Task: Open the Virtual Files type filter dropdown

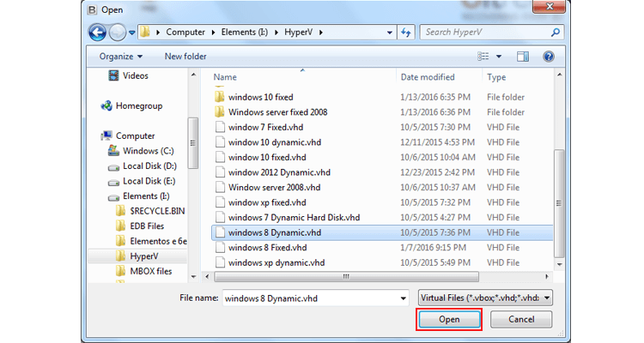Action: click(485, 298)
